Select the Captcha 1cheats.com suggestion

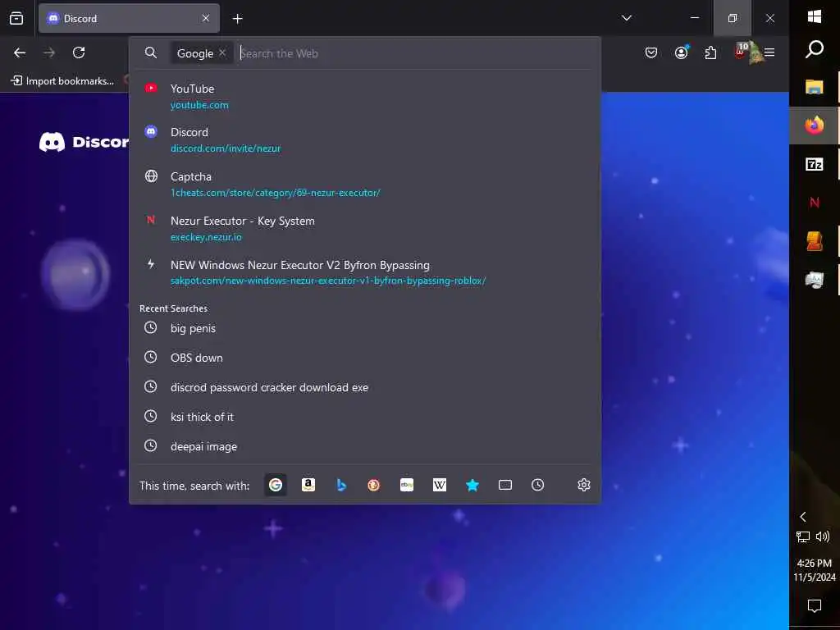(365, 185)
